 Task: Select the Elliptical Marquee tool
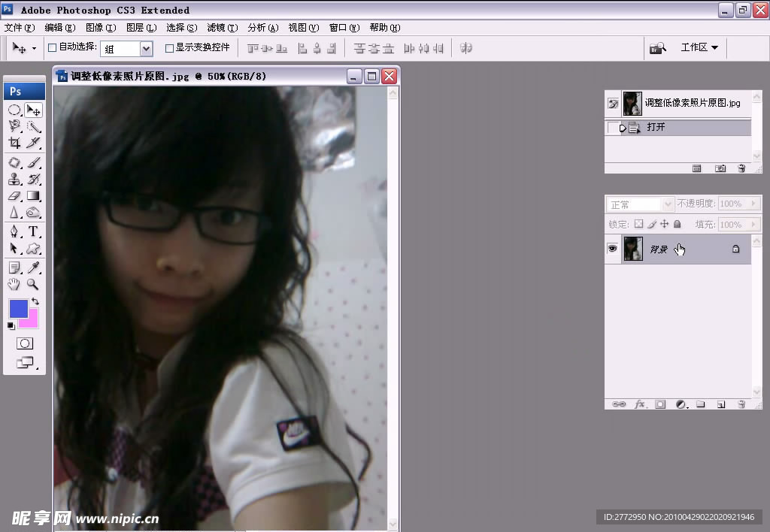14,110
